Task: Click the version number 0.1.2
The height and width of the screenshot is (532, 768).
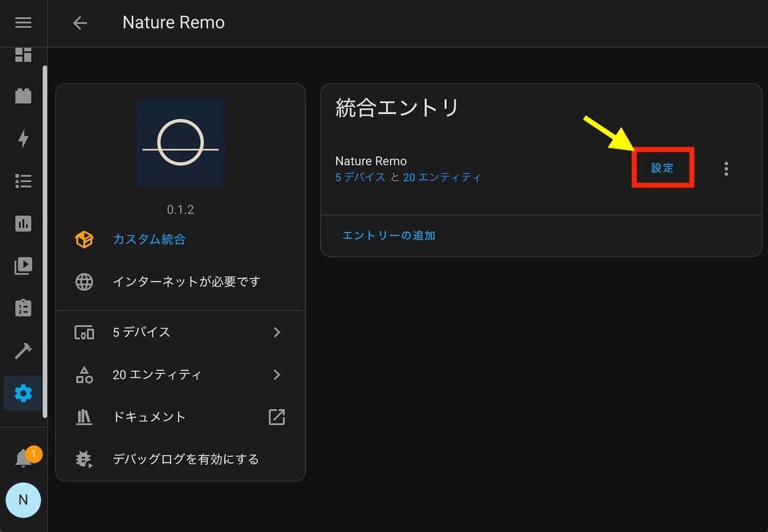Action: [180, 209]
